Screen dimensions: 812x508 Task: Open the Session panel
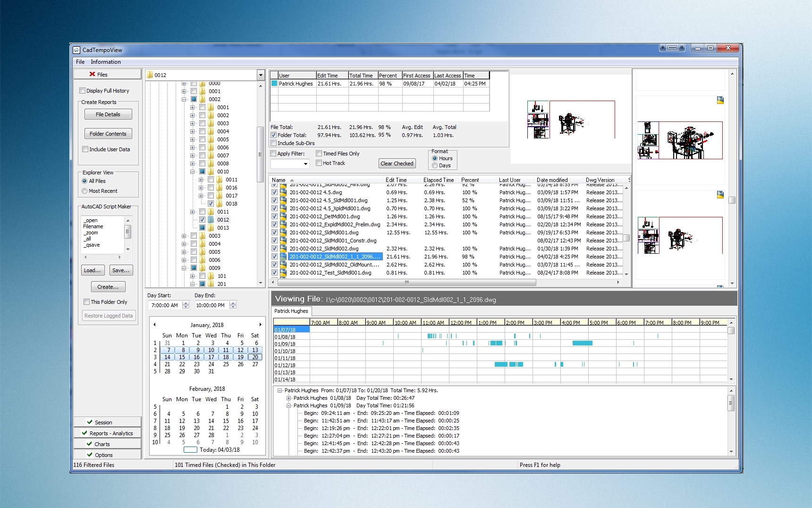click(x=108, y=422)
